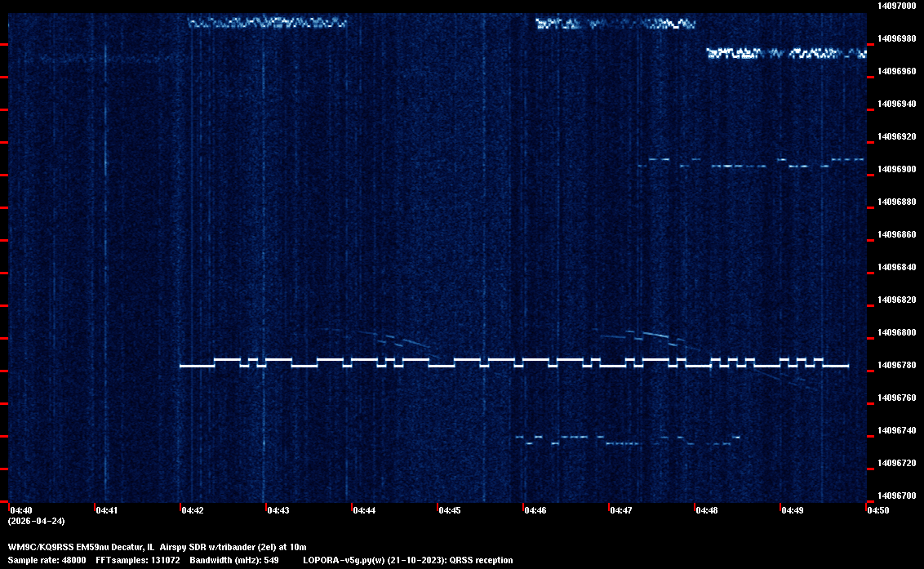Click the 04:40 time axis label
924x569 pixels.
coord(20,510)
